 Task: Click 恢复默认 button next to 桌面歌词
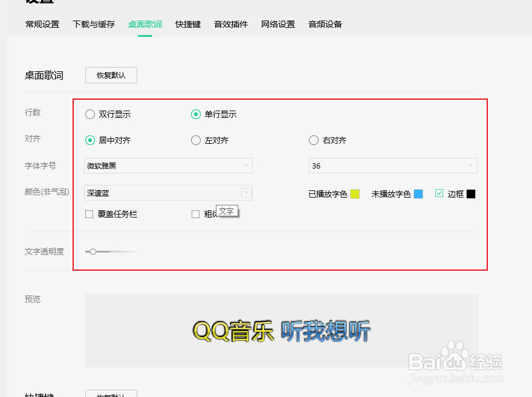click(x=111, y=76)
